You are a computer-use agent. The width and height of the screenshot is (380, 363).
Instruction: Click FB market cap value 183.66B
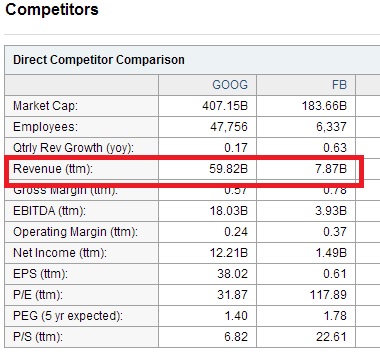click(x=324, y=106)
